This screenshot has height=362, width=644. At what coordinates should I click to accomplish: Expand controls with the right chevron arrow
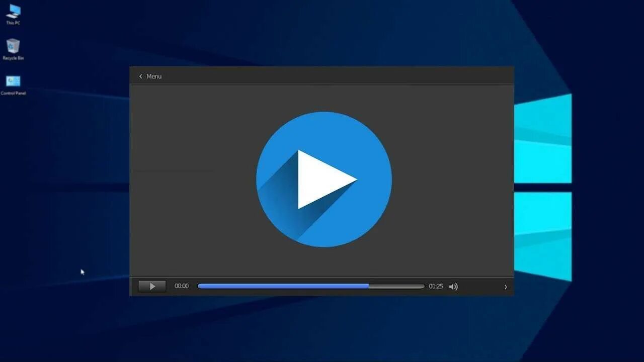[x=506, y=287]
